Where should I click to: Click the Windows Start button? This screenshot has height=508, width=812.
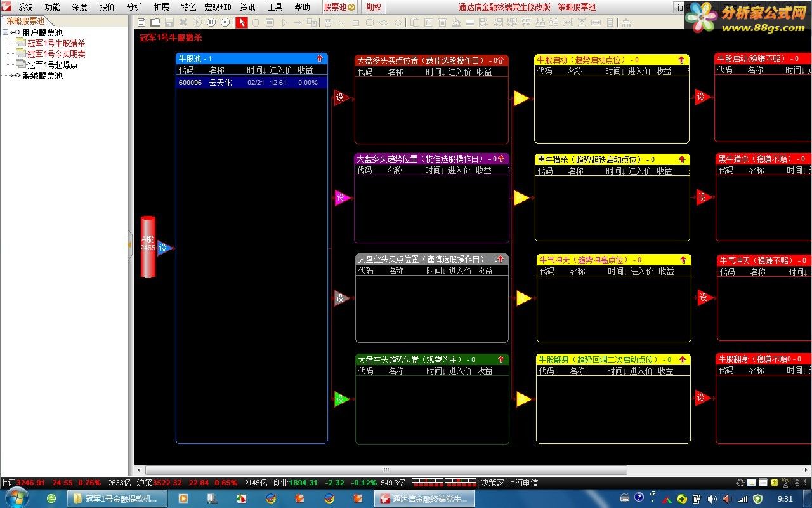tap(15, 498)
